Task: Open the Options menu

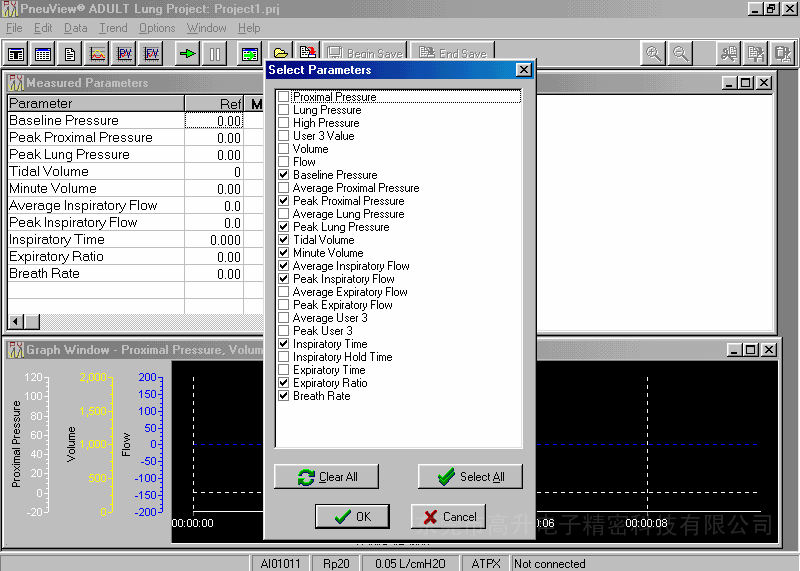Action: tap(157, 28)
